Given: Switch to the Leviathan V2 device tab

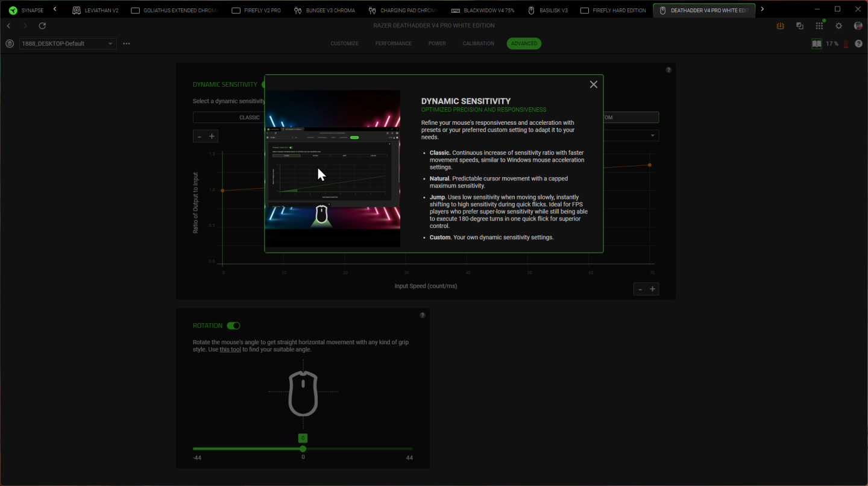Looking at the screenshot, I should (95, 10).
